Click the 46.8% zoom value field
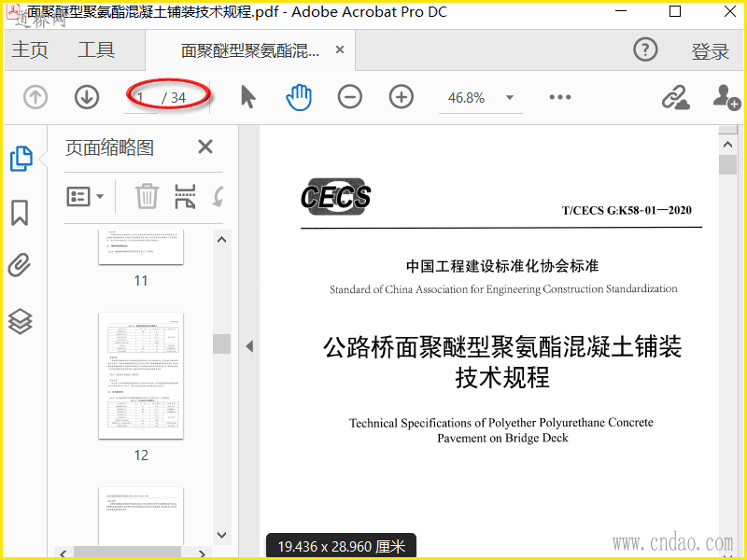This screenshot has height=560, width=747. pyautogui.click(x=466, y=98)
